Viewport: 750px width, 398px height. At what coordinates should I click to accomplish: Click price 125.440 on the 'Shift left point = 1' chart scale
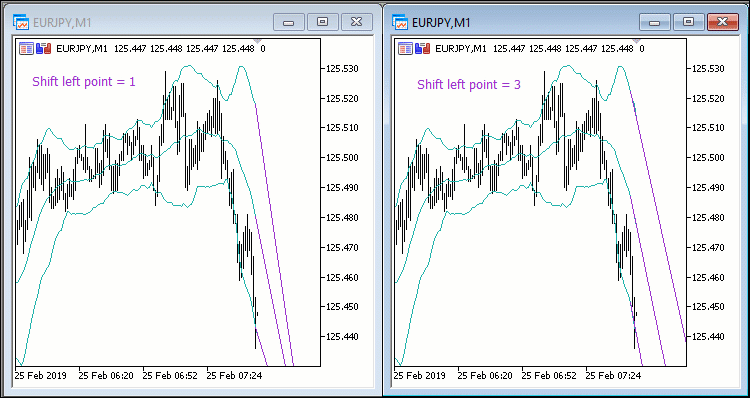point(342,337)
